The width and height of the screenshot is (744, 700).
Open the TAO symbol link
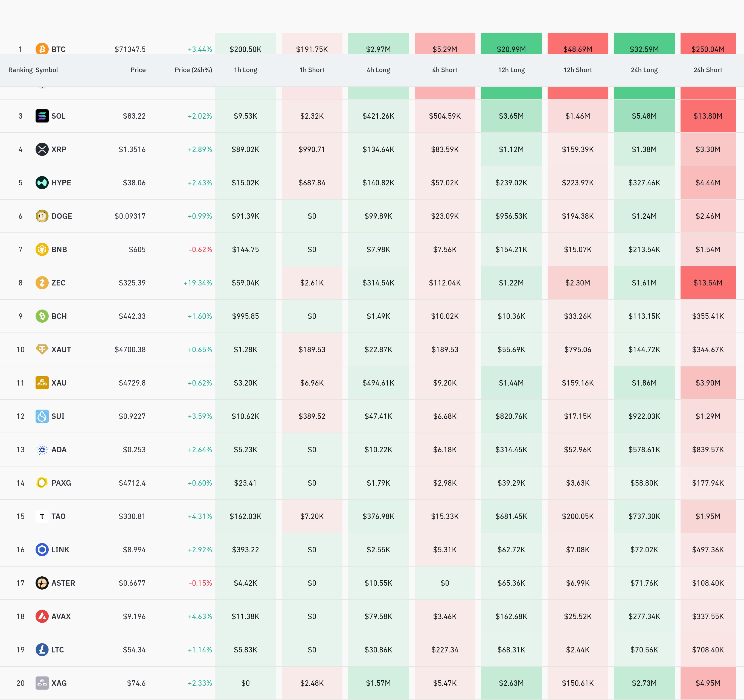58,516
